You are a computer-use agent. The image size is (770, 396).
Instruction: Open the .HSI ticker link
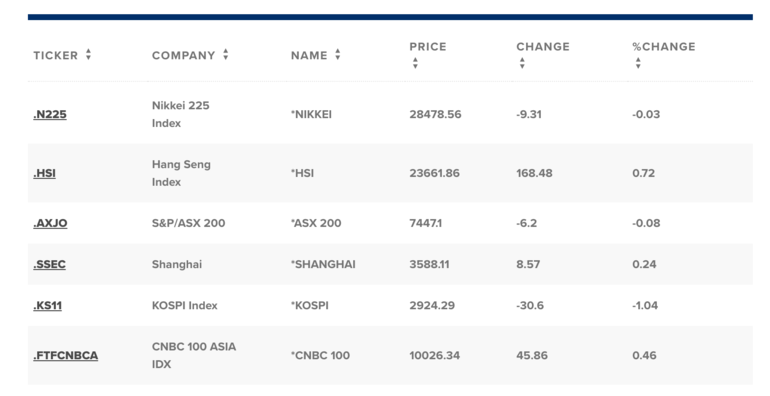tap(45, 173)
